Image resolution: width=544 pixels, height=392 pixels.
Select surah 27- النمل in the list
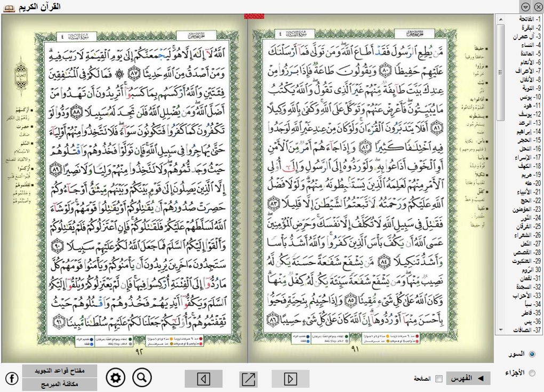click(530, 244)
